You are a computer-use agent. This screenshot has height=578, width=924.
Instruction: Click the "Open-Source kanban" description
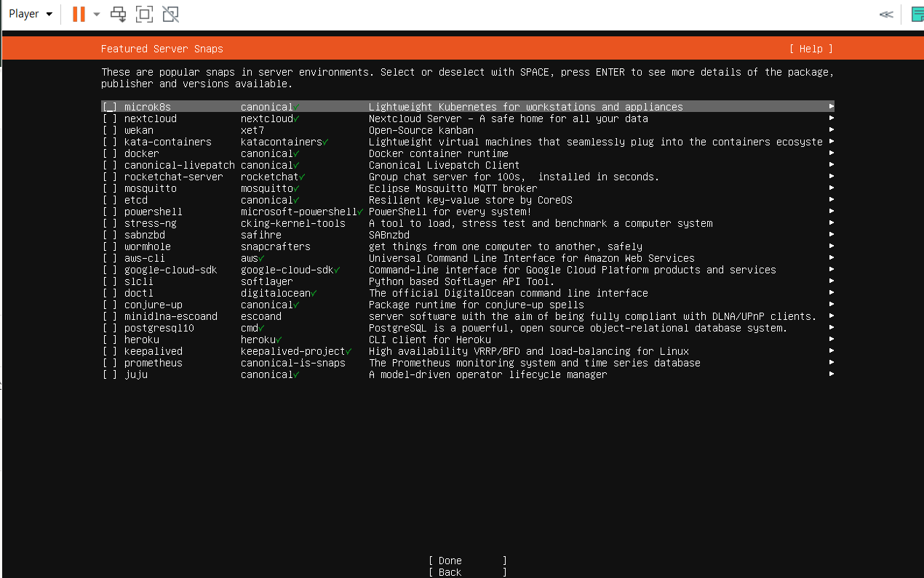(x=421, y=130)
